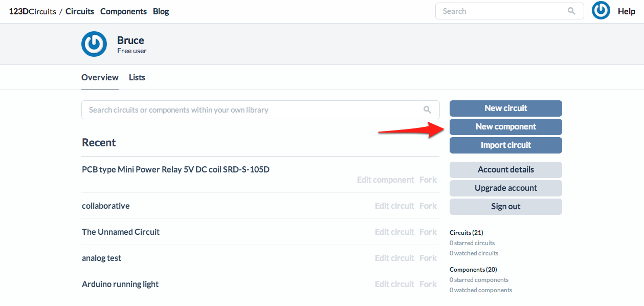The width and height of the screenshot is (644, 306).
Task: Click Edit circuit for collaborative
Action: [x=394, y=206]
